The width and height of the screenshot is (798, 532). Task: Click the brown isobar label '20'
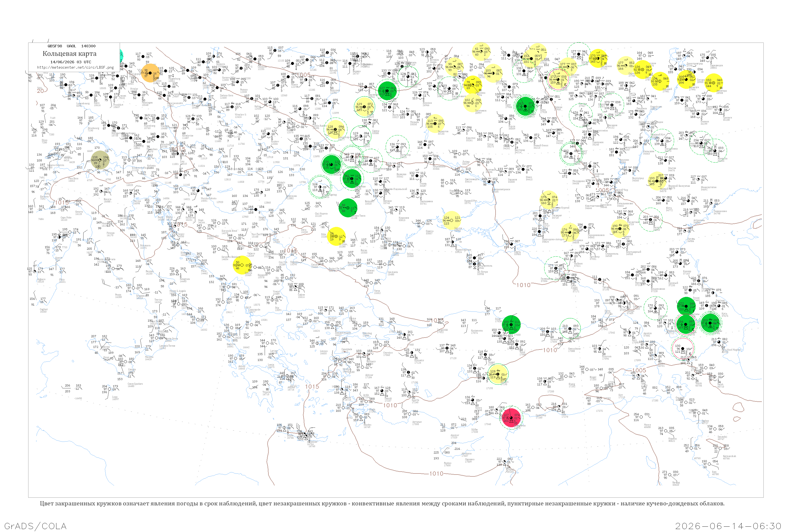40,91
